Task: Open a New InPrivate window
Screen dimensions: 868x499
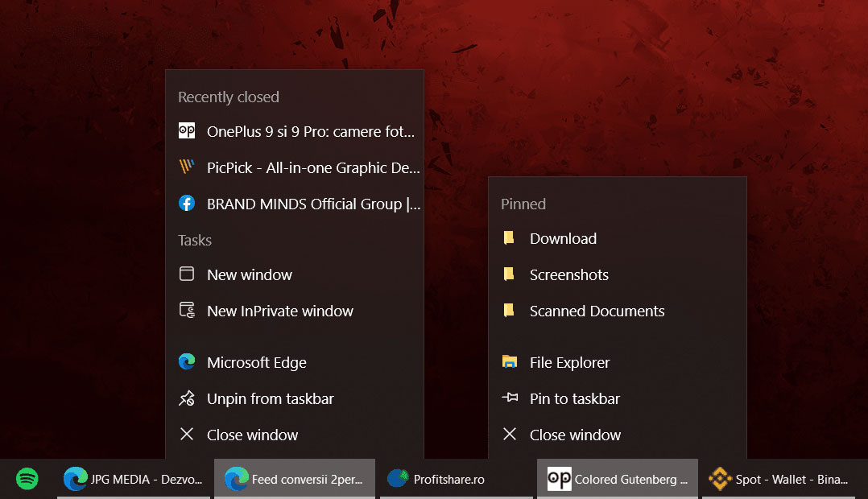Action: (279, 311)
